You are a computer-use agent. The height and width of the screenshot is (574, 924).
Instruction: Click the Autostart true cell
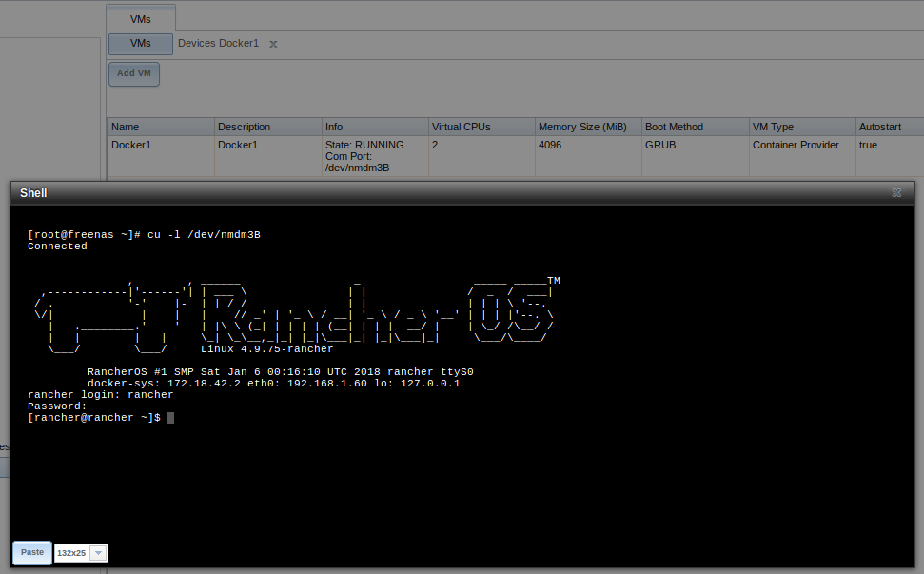click(891, 156)
